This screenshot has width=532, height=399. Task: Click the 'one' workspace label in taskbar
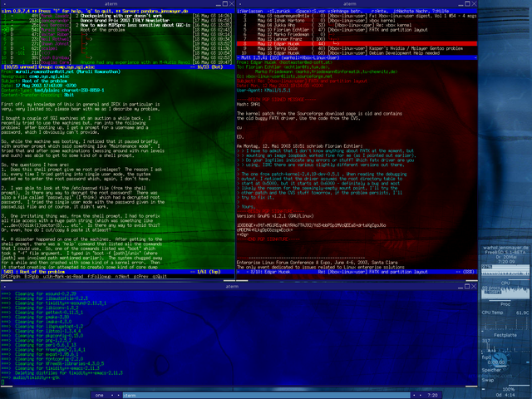(100, 396)
